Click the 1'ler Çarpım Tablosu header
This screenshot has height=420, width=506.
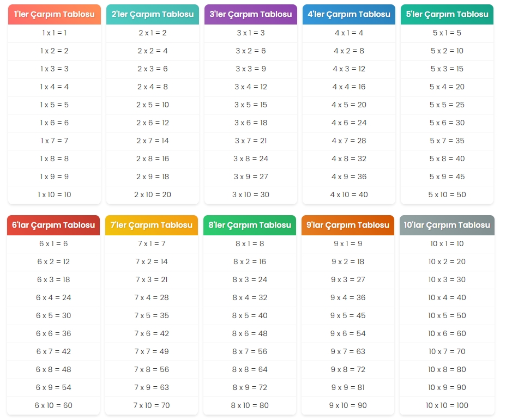point(55,14)
